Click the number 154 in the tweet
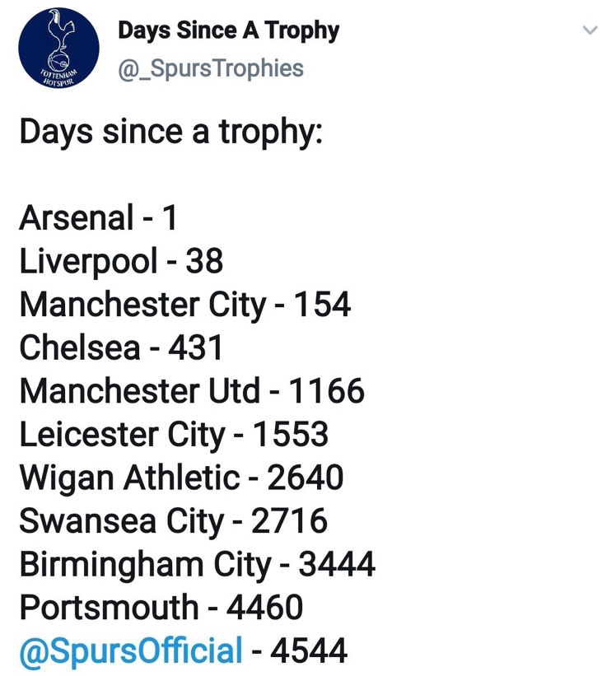 [x=323, y=305]
